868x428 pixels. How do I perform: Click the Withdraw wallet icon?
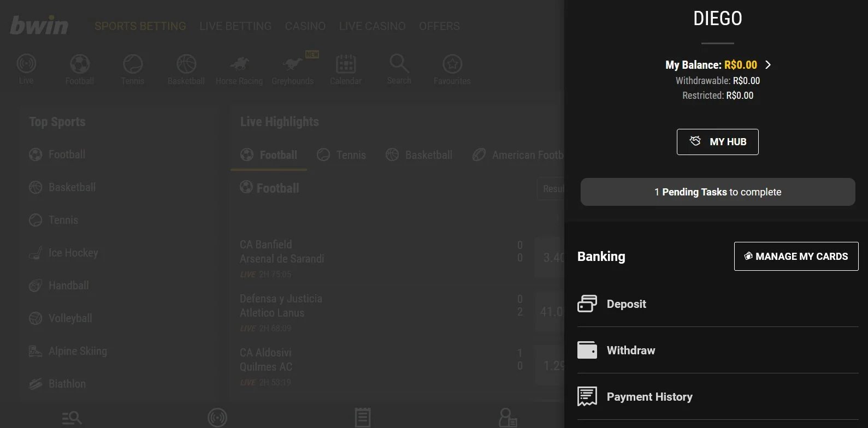pos(587,350)
